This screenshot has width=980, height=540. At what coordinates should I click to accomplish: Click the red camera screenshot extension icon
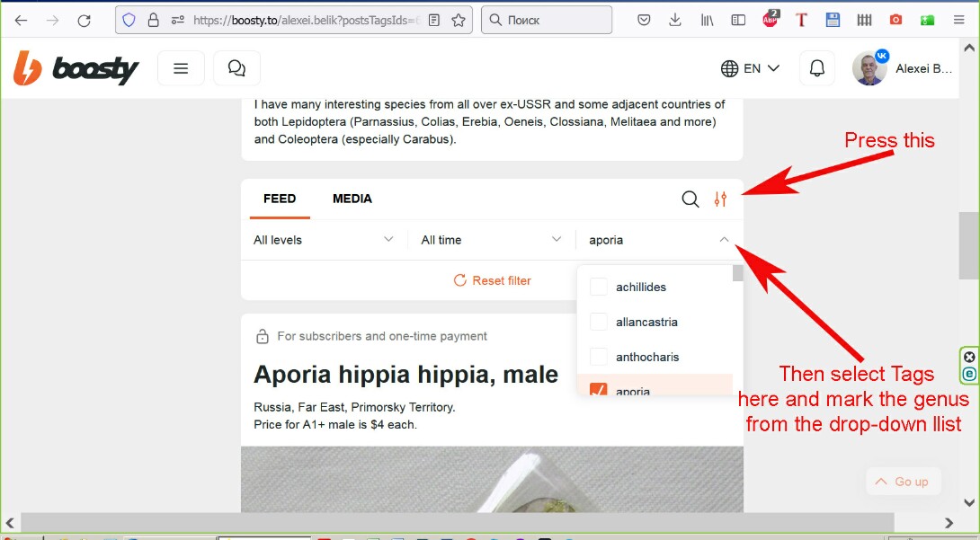pos(895,20)
